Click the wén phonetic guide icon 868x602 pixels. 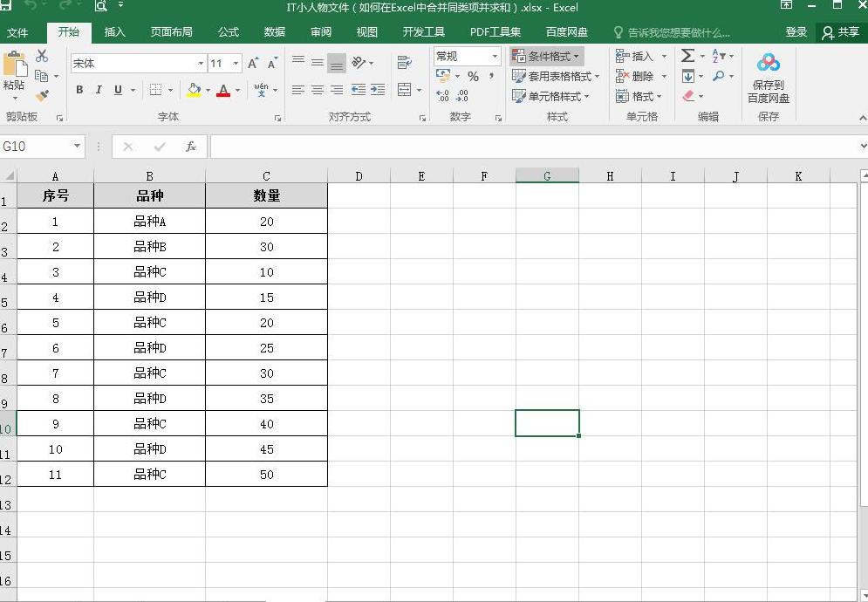[x=262, y=90]
